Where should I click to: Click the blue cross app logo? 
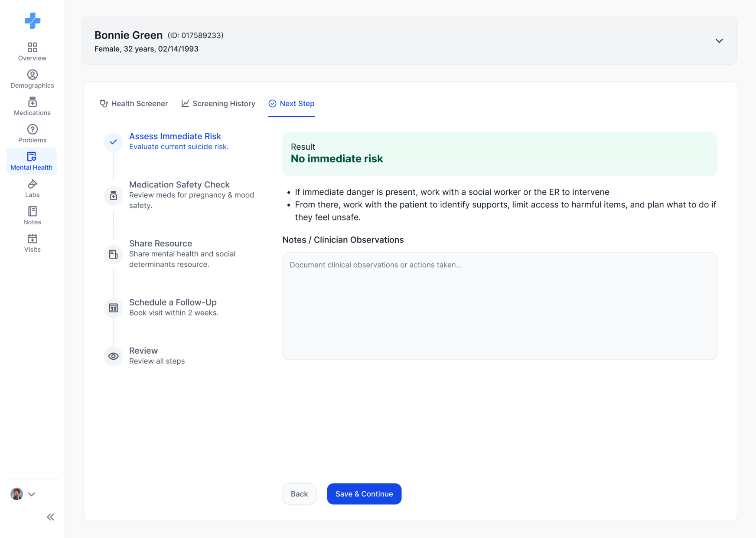pyautogui.click(x=33, y=20)
